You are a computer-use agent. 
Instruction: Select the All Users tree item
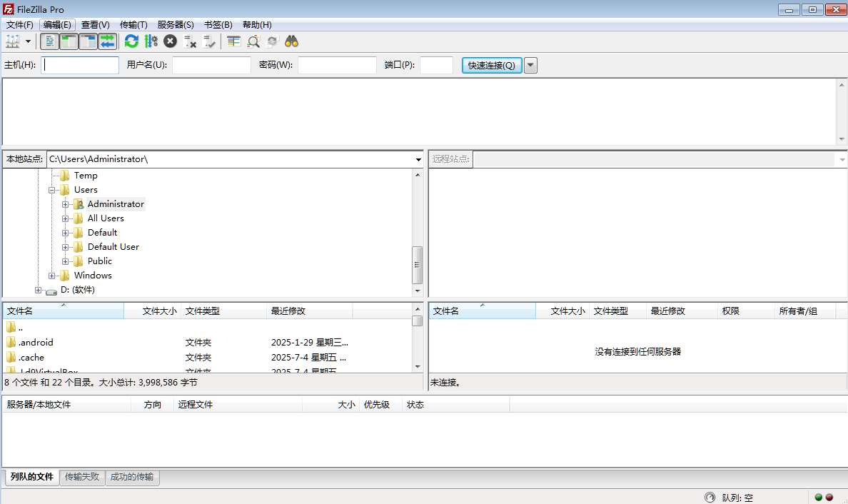(105, 218)
